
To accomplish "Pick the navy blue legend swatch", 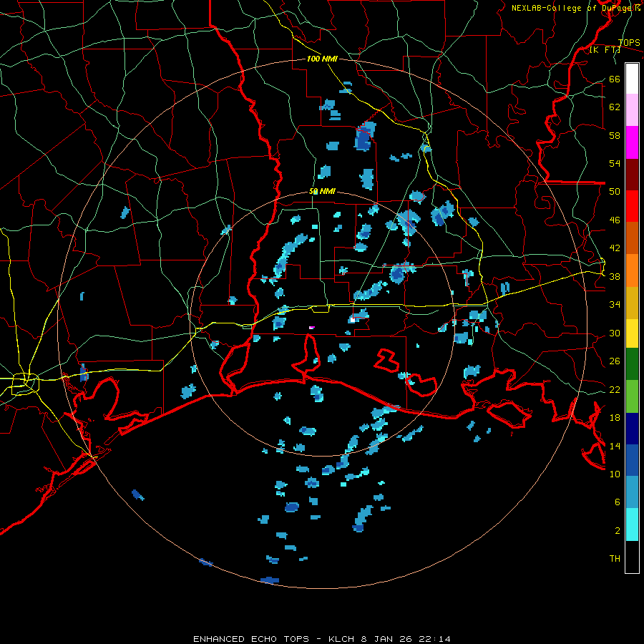I will click(x=632, y=429).
